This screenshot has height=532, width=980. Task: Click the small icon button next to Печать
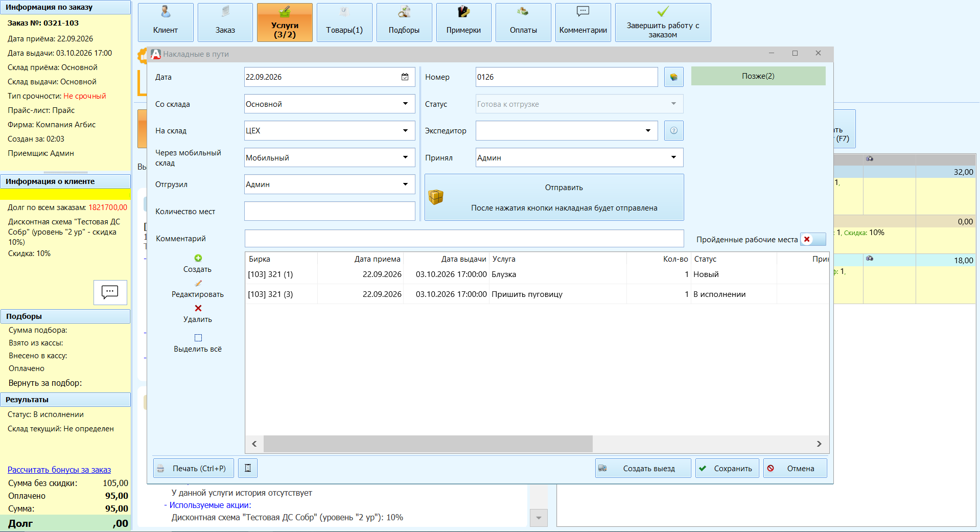click(248, 468)
